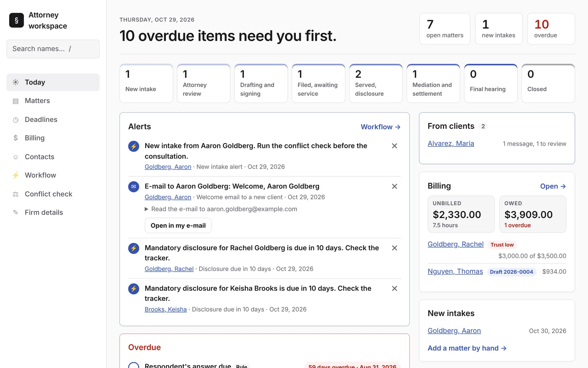
Task: Click the envelope icon on E-mail alert
Action: [x=133, y=187]
